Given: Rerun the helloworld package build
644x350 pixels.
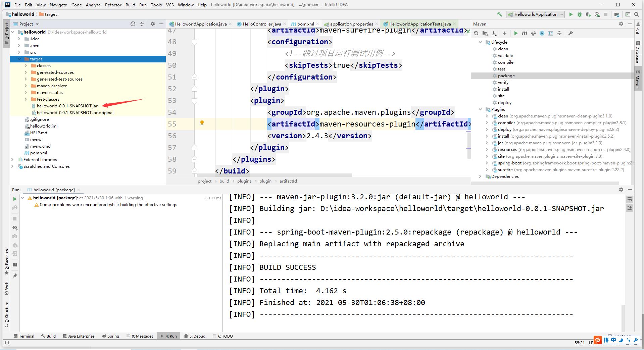Looking at the screenshot, I should point(15,199).
